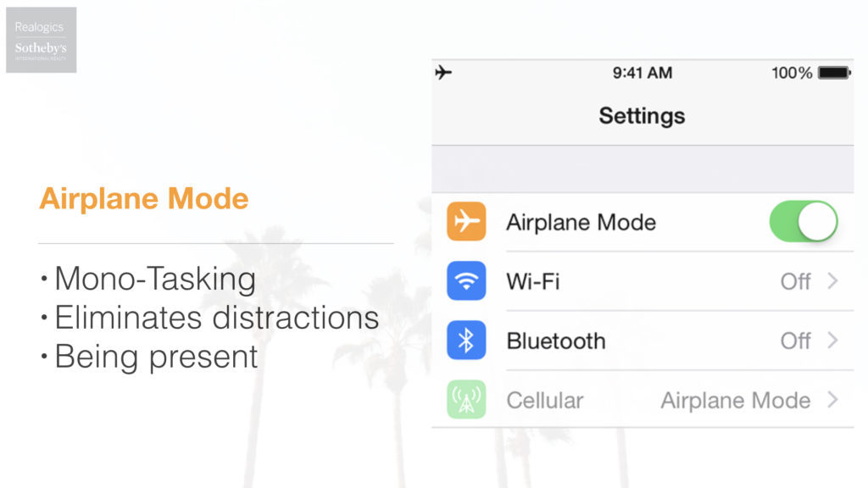The height and width of the screenshot is (488, 868).
Task: Click the airplane status bar icon
Action: [x=443, y=73]
